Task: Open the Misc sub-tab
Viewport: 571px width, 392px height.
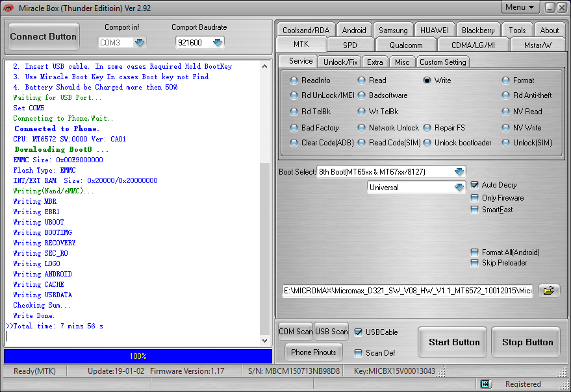Action: coord(402,62)
